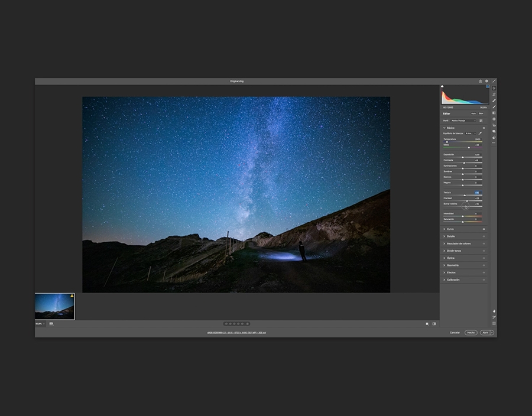
Task: Toggle highlight clipping warning in histogram
Action: click(x=488, y=86)
